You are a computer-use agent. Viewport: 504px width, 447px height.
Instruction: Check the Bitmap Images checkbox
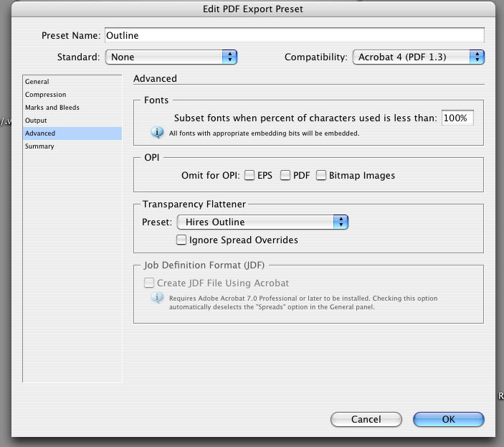click(321, 175)
